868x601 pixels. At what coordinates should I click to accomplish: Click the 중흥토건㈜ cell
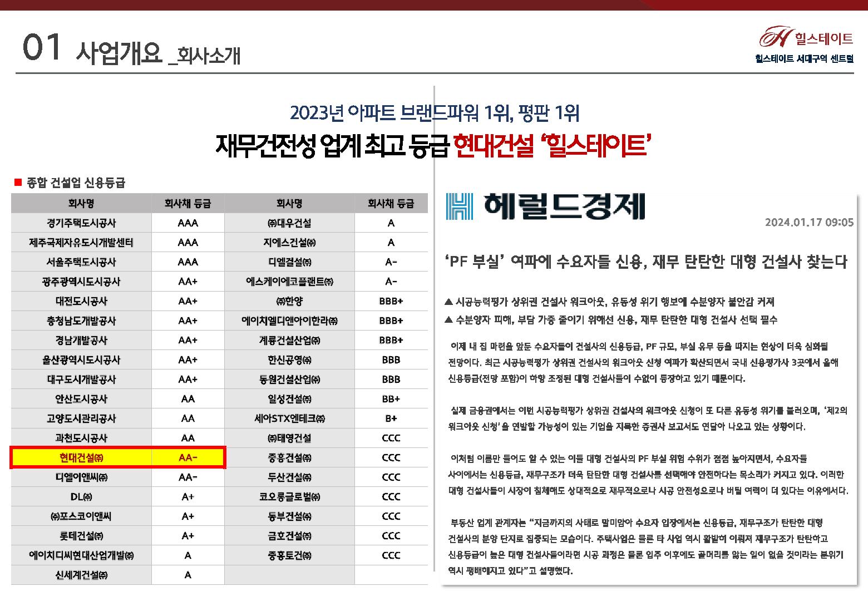tap(289, 555)
